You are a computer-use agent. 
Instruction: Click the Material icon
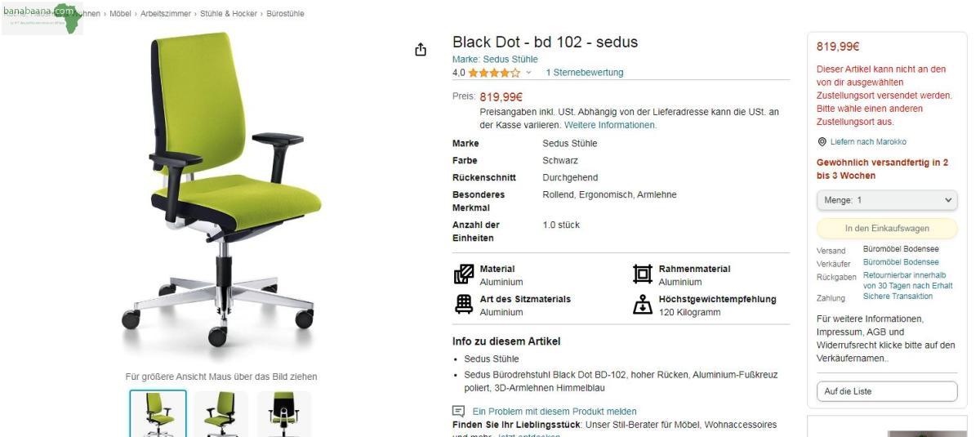463,274
